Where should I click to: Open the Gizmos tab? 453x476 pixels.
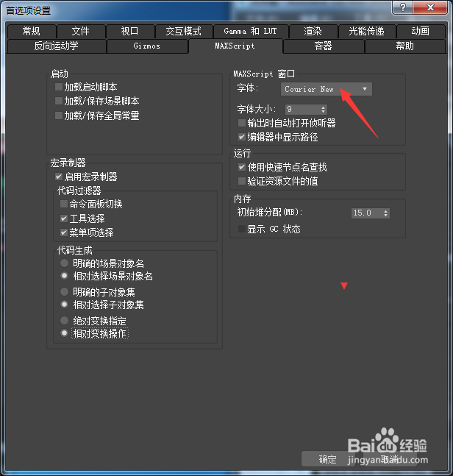[x=147, y=46]
